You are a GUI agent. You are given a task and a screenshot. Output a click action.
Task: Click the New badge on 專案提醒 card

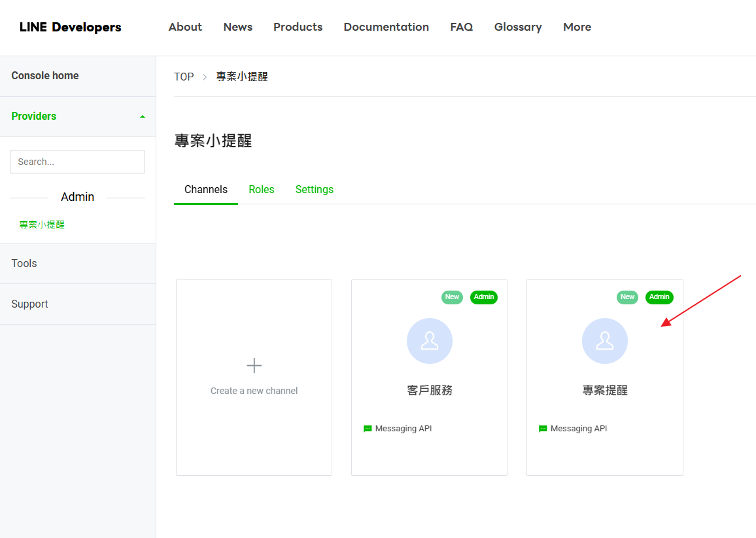point(627,296)
